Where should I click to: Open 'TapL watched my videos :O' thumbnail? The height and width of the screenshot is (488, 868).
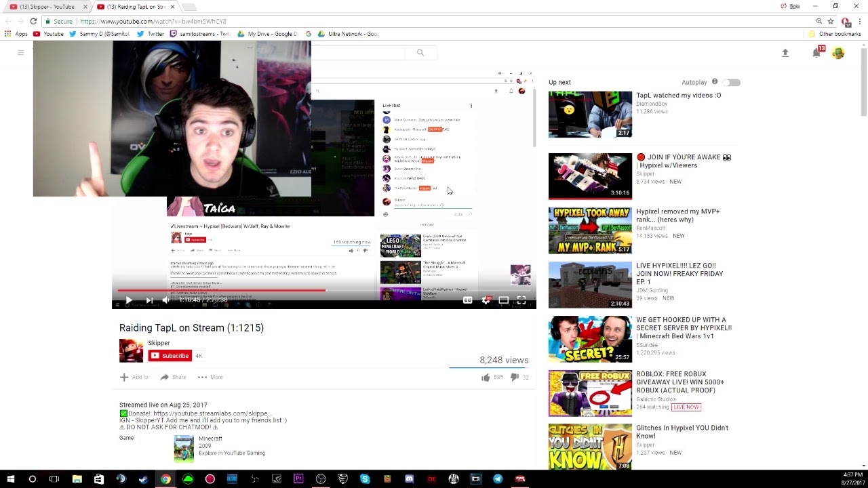[x=590, y=115]
